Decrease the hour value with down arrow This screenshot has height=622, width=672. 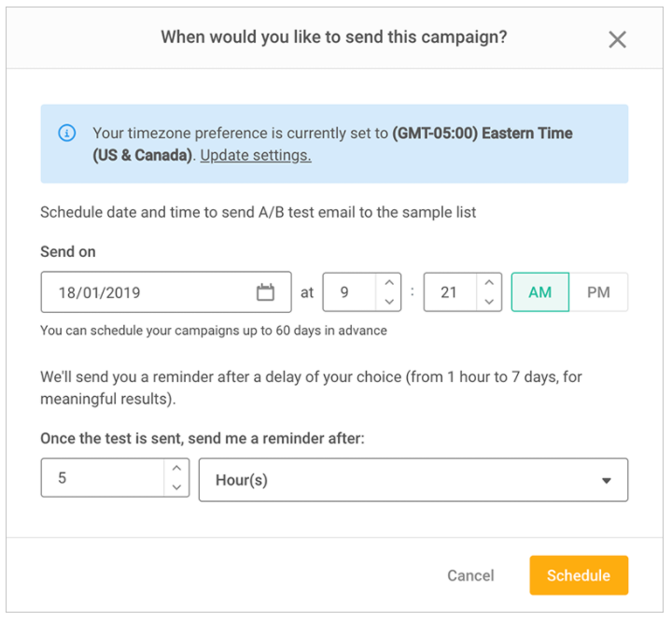pyautogui.click(x=389, y=302)
